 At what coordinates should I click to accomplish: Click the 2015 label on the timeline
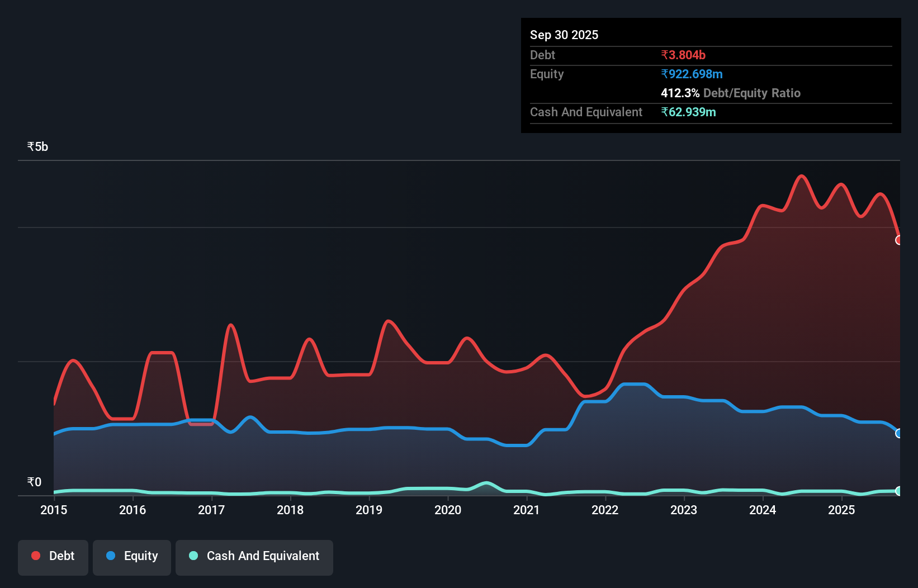coord(53,510)
